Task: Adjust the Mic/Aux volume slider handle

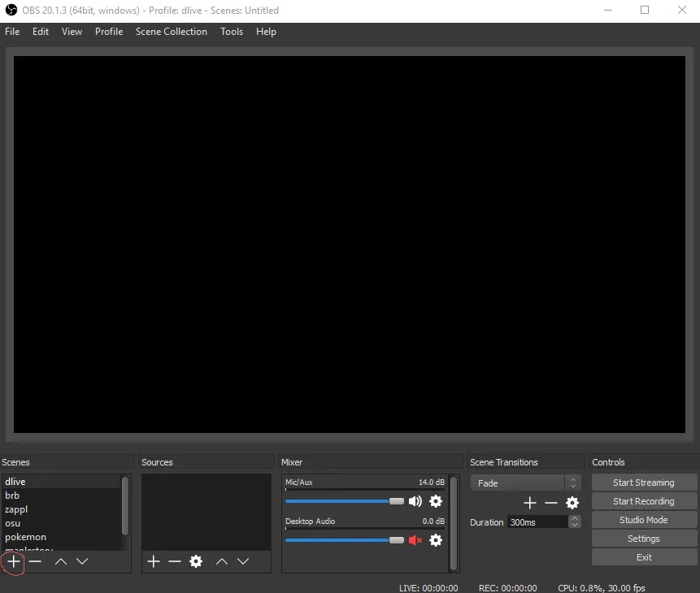Action: pyautogui.click(x=397, y=501)
